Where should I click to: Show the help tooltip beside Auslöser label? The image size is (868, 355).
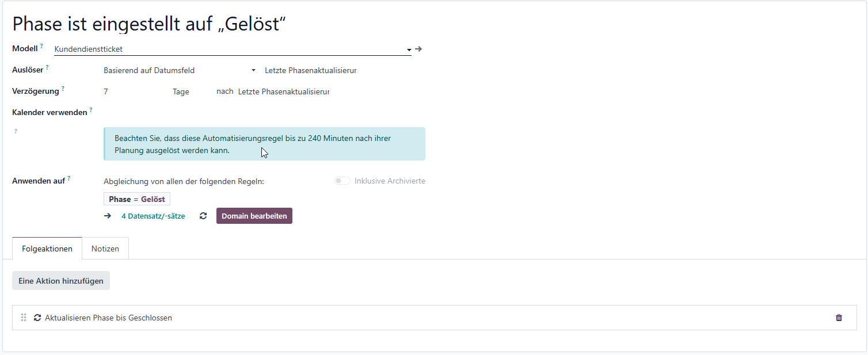coord(47,67)
